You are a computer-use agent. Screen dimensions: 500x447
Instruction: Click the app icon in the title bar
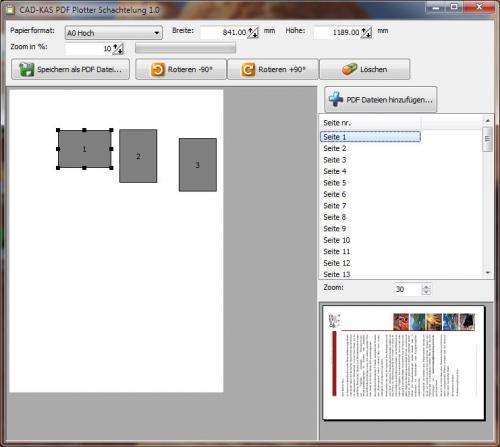coord(10,10)
